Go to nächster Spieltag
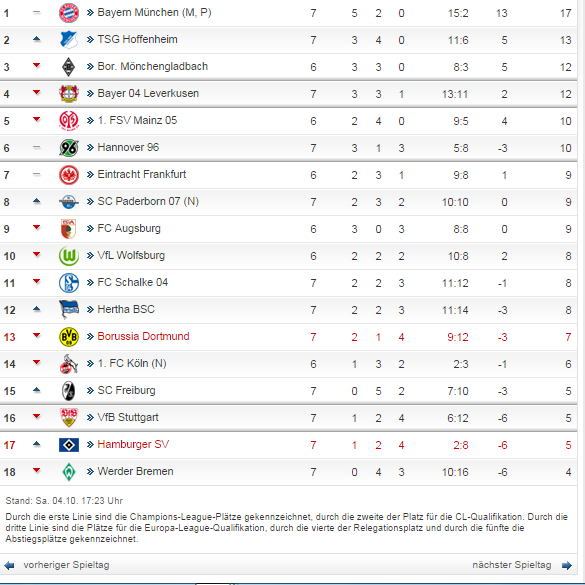 pyautogui.click(x=512, y=565)
